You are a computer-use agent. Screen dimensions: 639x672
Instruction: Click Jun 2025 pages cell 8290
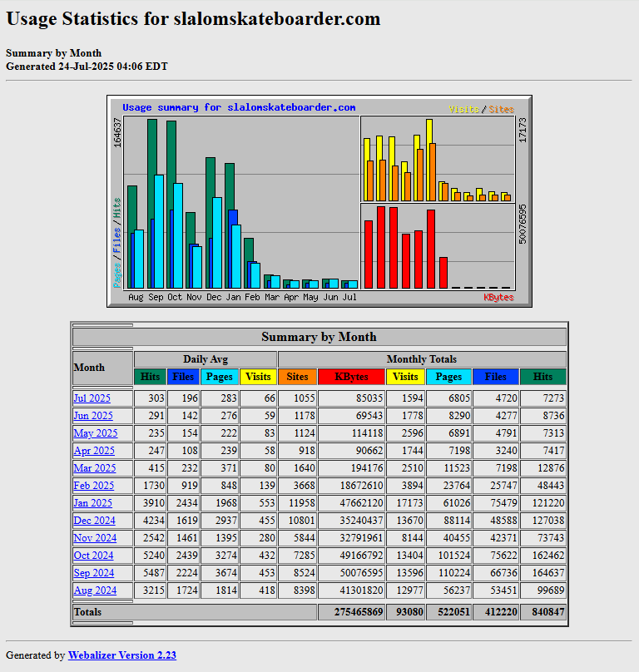pos(448,416)
